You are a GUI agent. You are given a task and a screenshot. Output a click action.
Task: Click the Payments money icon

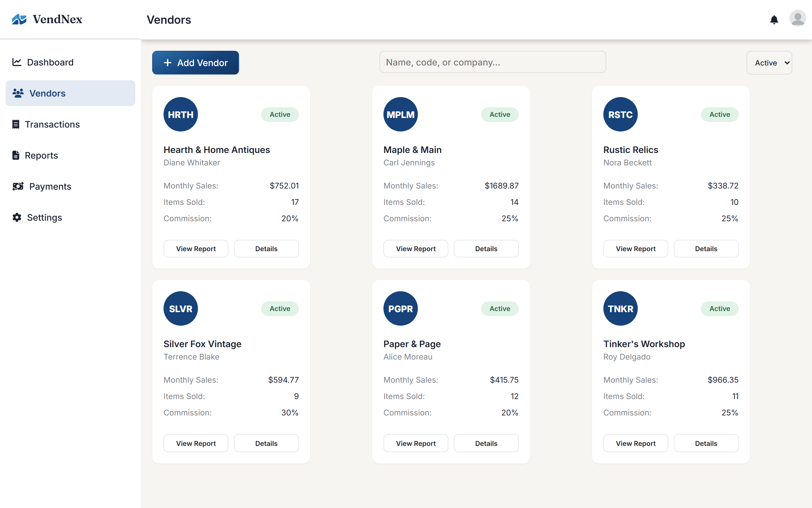(x=18, y=186)
